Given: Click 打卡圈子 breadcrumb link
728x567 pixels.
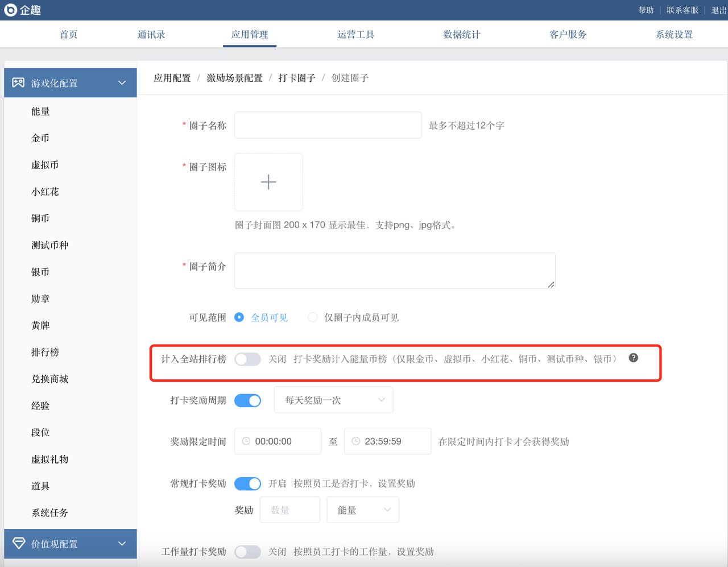Looking at the screenshot, I should pyautogui.click(x=297, y=78).
